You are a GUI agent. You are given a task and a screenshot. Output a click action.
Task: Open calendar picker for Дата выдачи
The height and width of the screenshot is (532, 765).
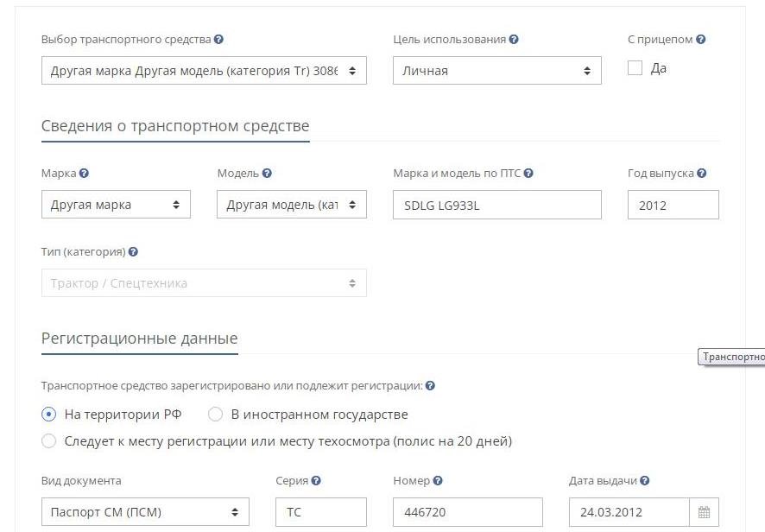click(x=704, y=512)
